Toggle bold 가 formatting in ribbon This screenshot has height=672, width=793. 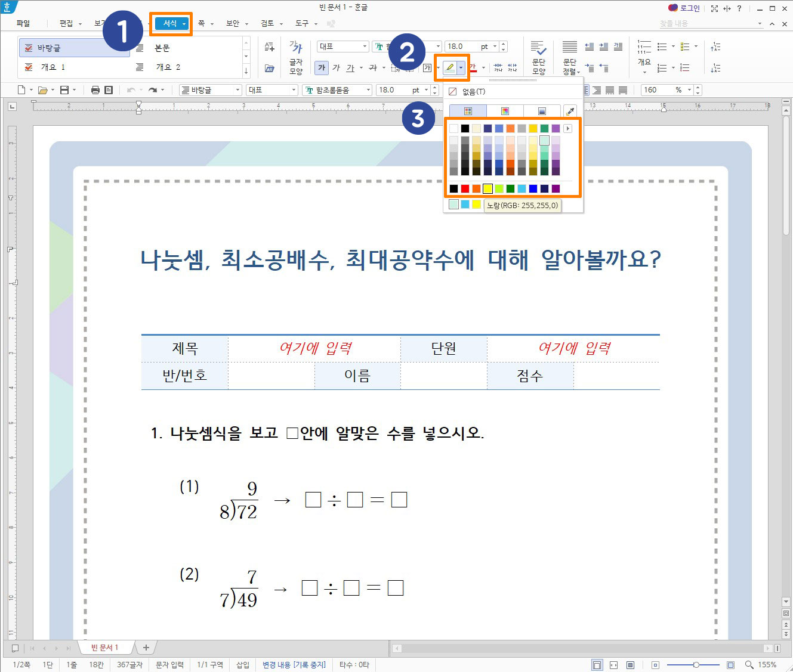pyautogui.click(x=322, y=67)
